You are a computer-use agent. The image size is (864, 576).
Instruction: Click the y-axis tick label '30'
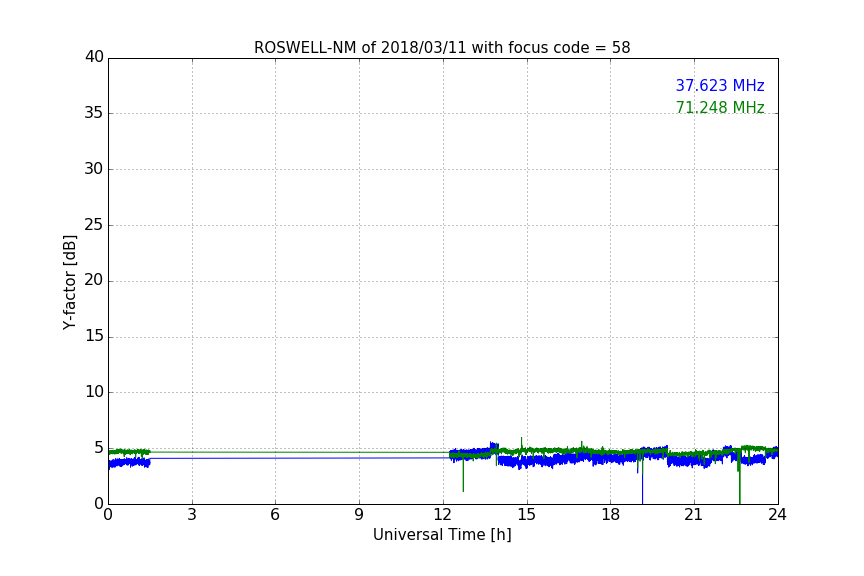click(94, 169)
